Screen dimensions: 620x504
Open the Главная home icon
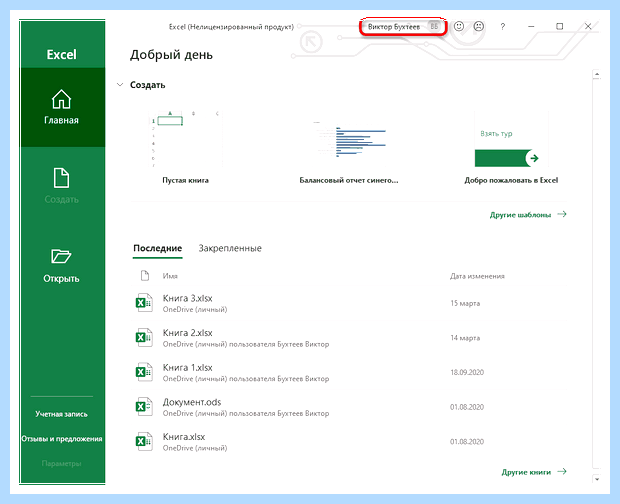(x=61, y=99)
